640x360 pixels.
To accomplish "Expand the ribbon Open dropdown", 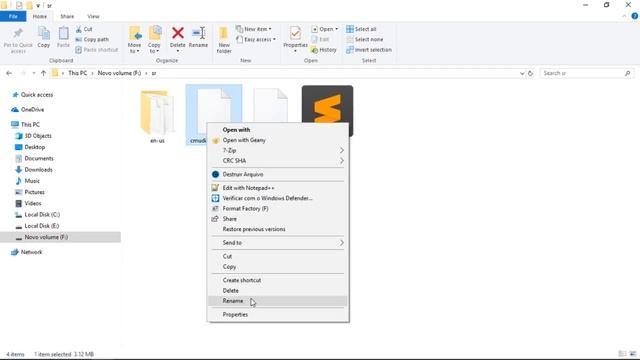I will tap(324, 29).
